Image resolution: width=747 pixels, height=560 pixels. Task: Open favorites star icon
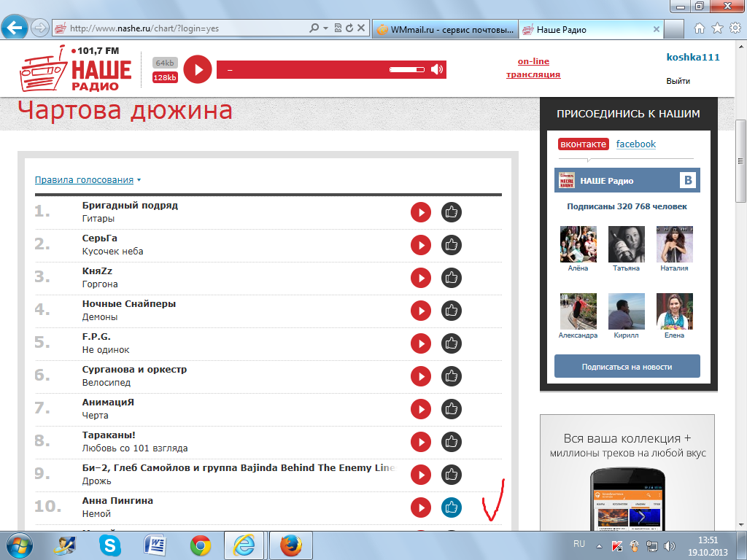717,28
